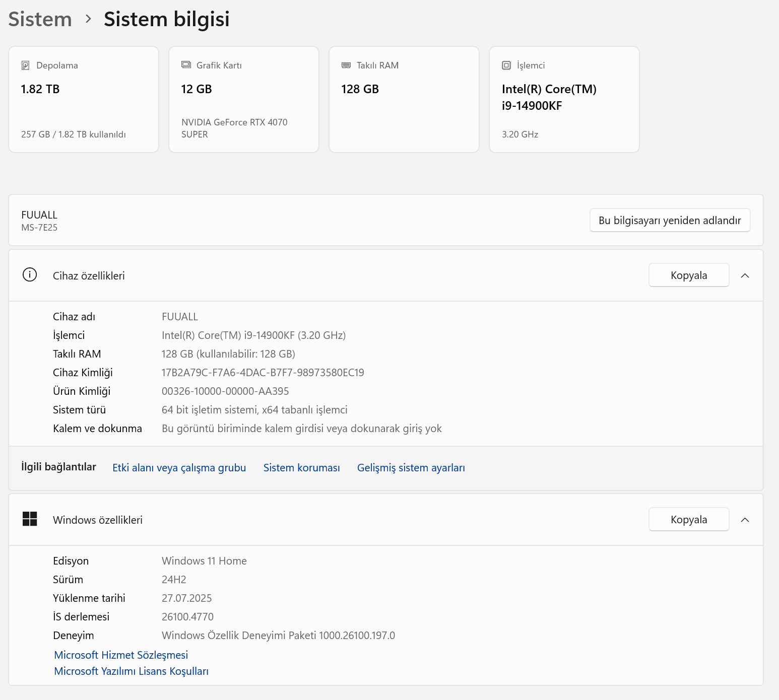Screen dimensions: 779x700
Task: Open Microsoft Yazılımı Lisans Koşulları link
Action: click(131, 671)
